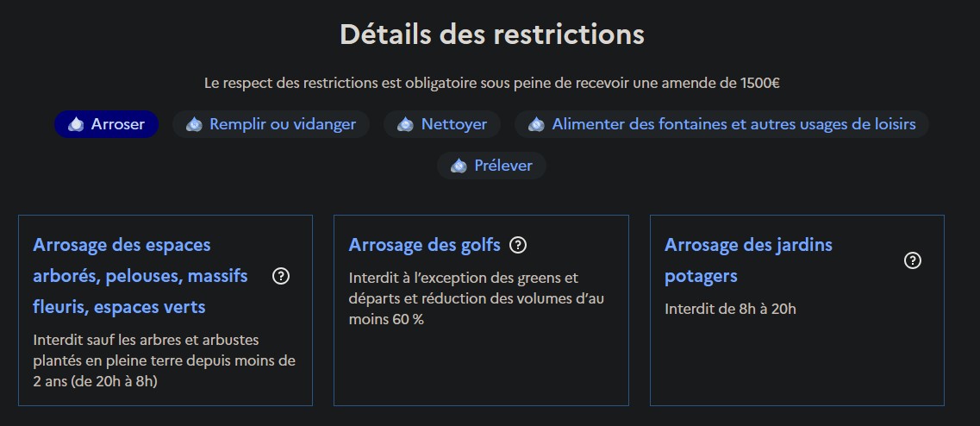This screenshot has width=980, height=426.
Task: Click the Arrosage des golfs title
Action: (x=424, y=245)
